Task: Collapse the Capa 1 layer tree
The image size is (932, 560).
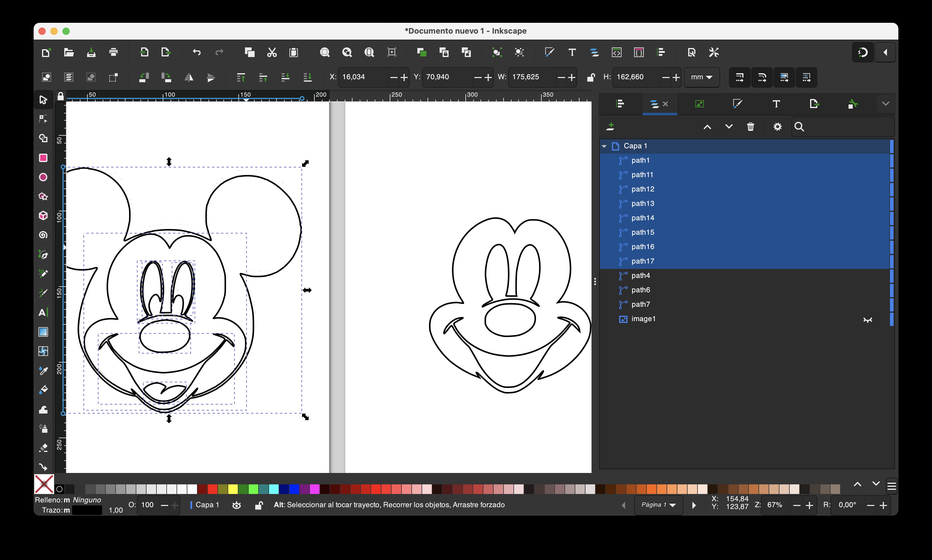Action: point(604,146)
